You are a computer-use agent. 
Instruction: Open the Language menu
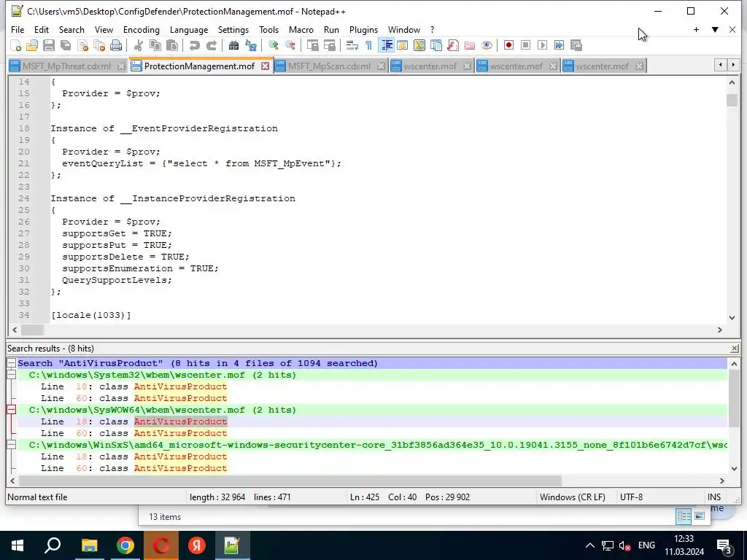(189, 29)
